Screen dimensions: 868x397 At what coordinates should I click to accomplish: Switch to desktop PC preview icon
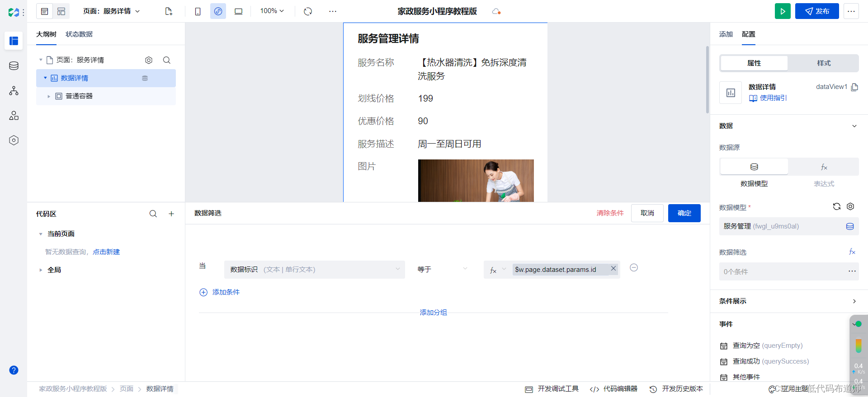[x=238, y=11]
